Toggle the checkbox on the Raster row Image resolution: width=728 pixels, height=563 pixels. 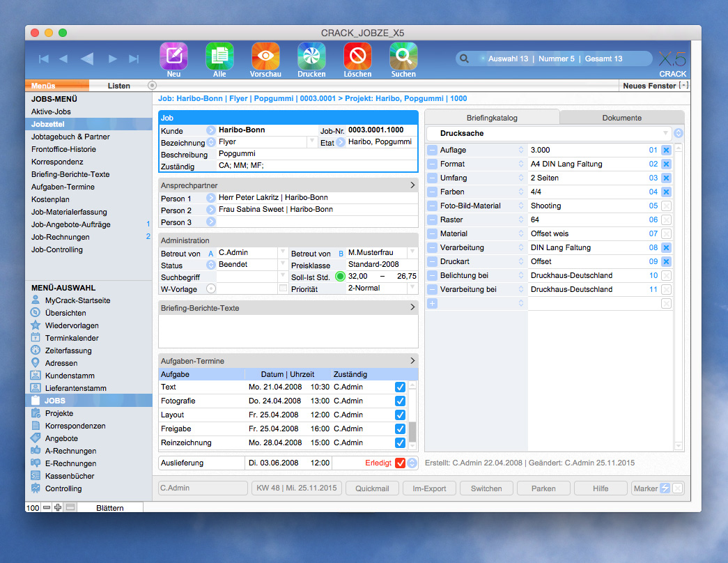click(666, 219)
